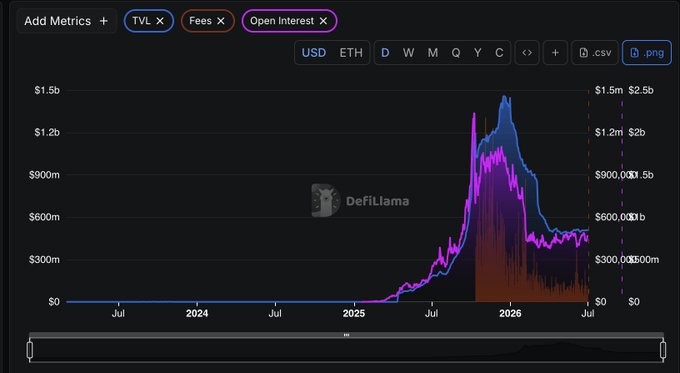Image resolution: width=680 pixels, height=373 pixels.
Task: Click the $1.5b left axis label
Action: [x=47, y=90]
